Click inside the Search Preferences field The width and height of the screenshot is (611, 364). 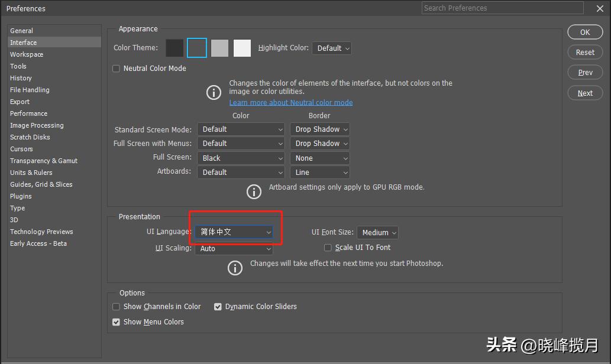502,8
